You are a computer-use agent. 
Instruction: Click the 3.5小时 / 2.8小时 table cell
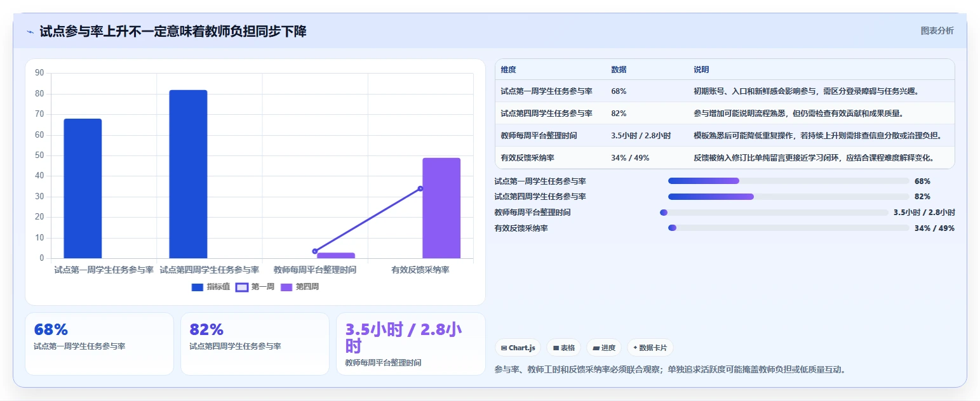[641, 136]
